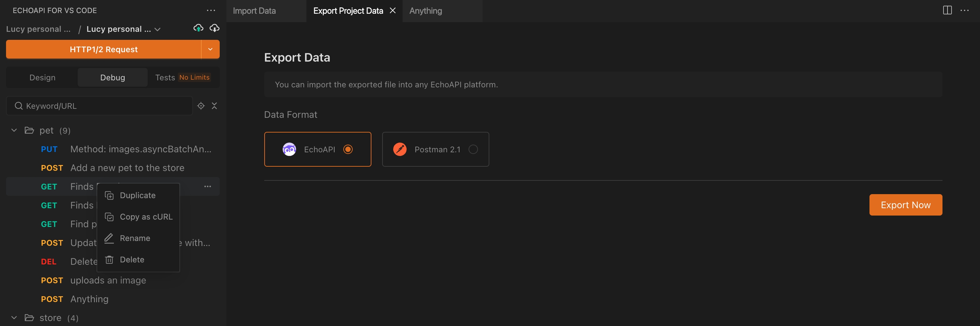
Task: Open the POST Anything request
Action: pos(113,299)
